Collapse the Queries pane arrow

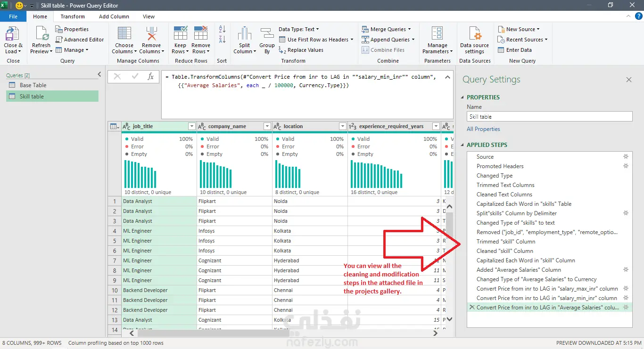[x=99, y=74]
